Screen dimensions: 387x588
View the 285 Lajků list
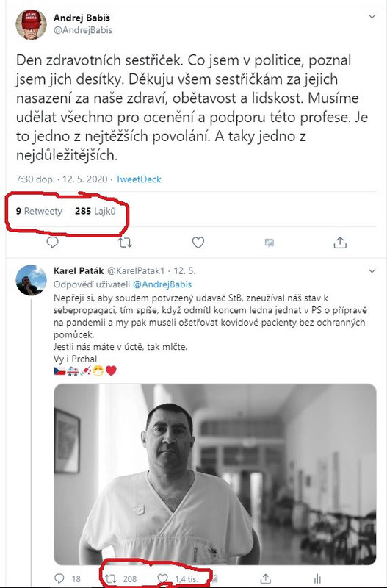coord(95,211)
